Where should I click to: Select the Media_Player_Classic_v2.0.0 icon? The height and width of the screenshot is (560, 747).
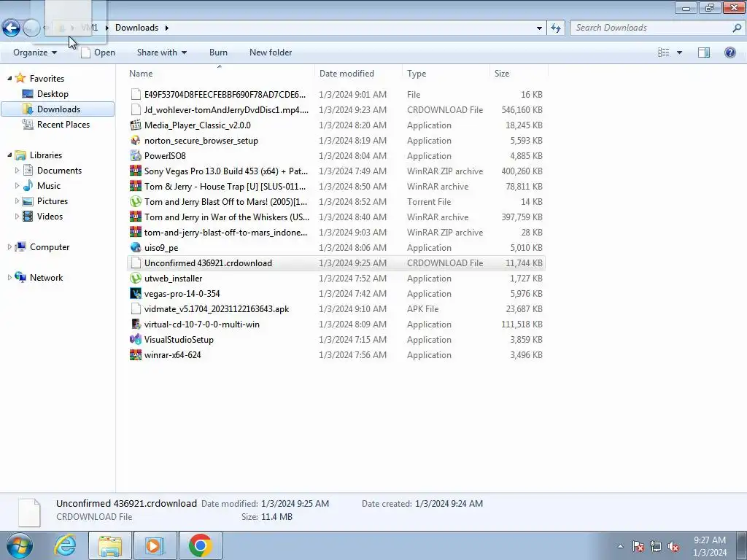136,125
